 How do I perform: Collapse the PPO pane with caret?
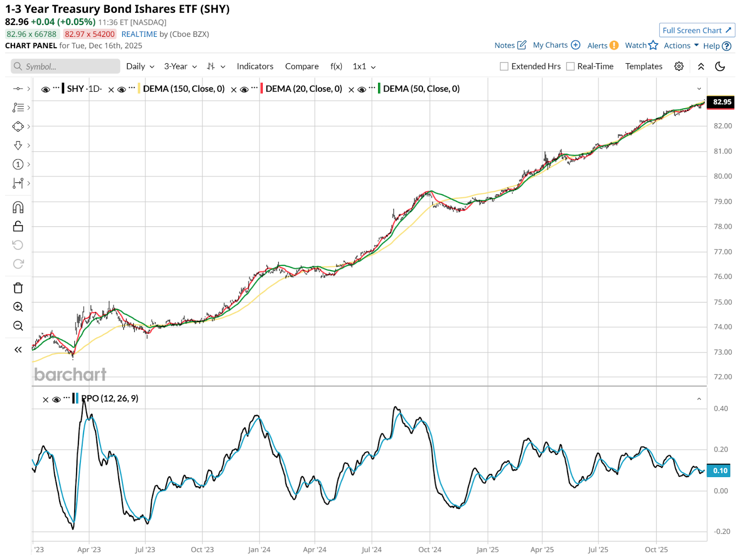coord(699,399)
